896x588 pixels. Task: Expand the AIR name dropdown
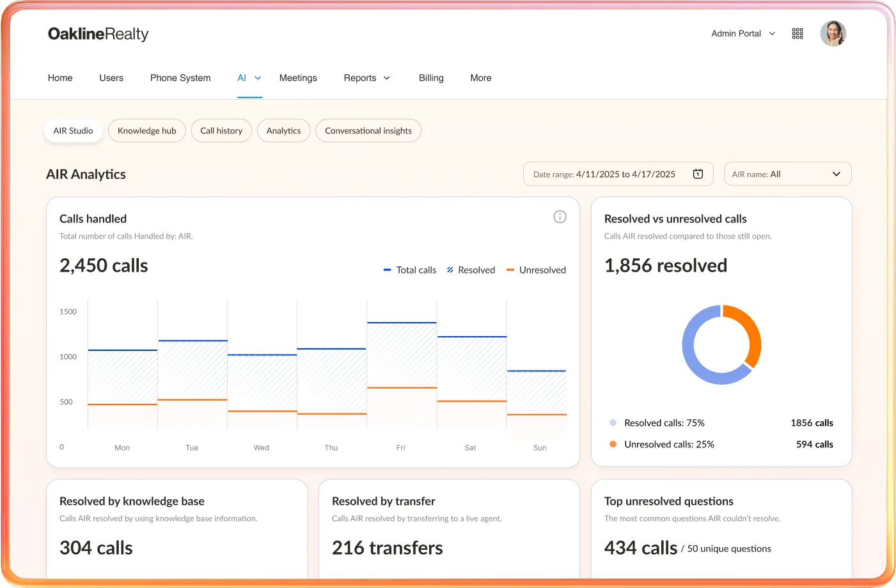click(835, 173)
